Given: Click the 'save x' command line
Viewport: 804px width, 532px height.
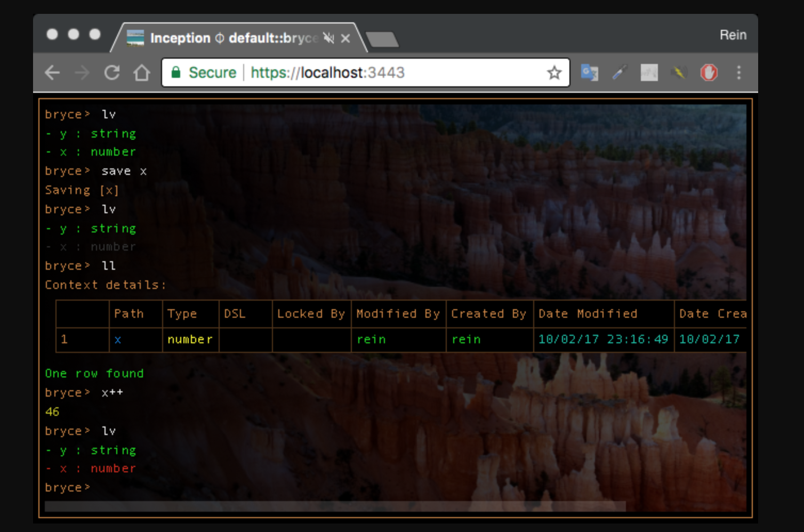Looking at the screenshot, I should [96, 171].
